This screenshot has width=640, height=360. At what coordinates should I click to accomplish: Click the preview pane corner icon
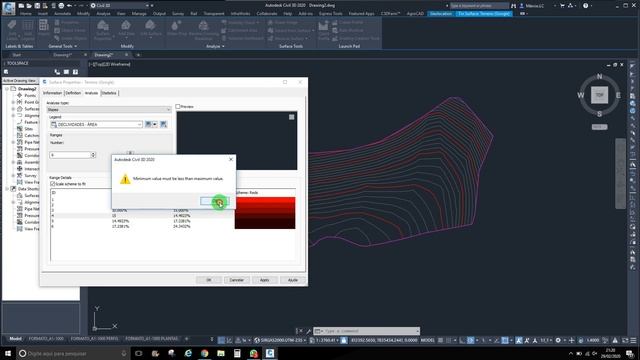[291, 117]
